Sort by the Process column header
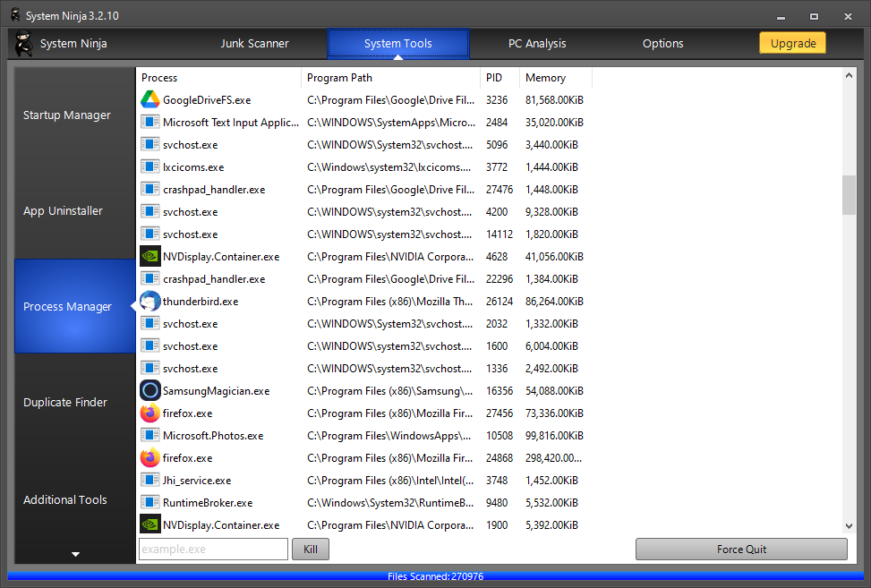Screen dimensions: 871x588 (x=218, y=78)
